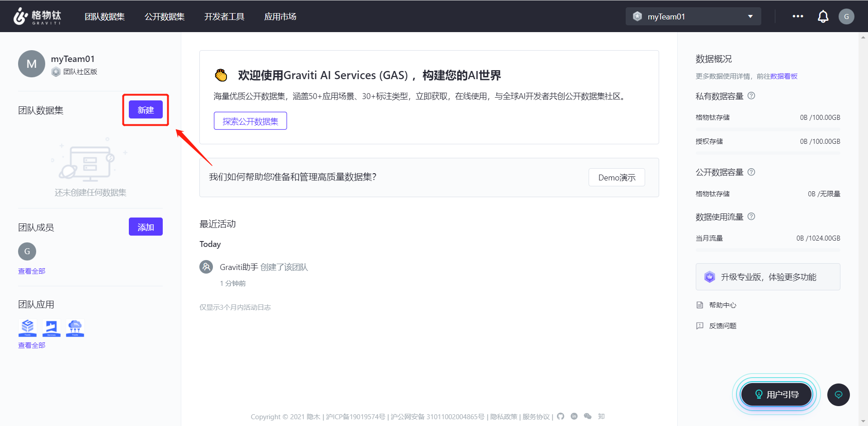
Task: Open the 公开数据集 nav menu
Action: click(x=165, y=17)
